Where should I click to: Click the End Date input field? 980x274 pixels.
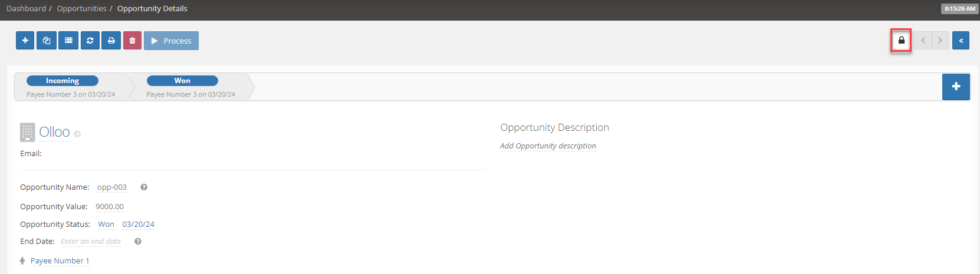(91, 242)
